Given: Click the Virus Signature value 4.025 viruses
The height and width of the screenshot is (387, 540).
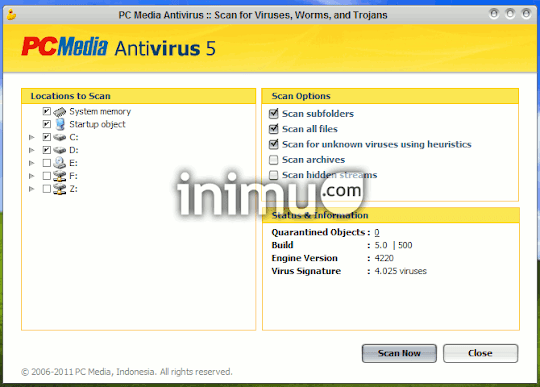Looking at the screenshot, I should (401, 271).
